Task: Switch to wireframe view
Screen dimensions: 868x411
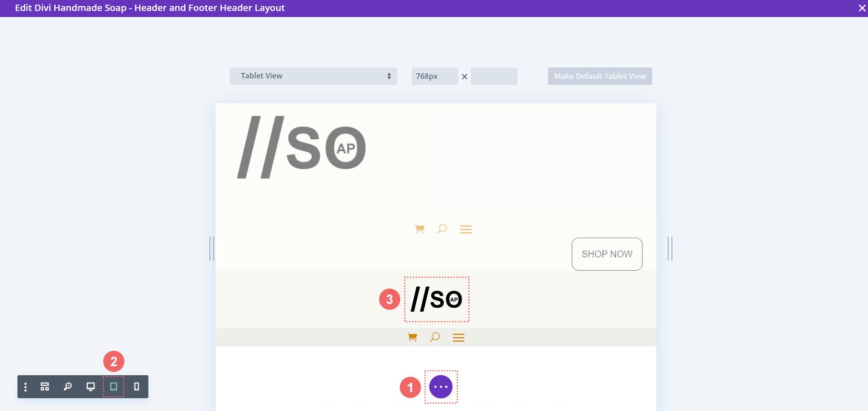Action: (x=45, y=387)
